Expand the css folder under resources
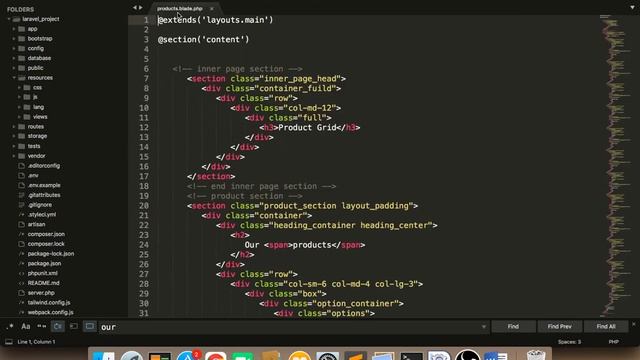Screen dimensions: 640x360 click(19, 87)
